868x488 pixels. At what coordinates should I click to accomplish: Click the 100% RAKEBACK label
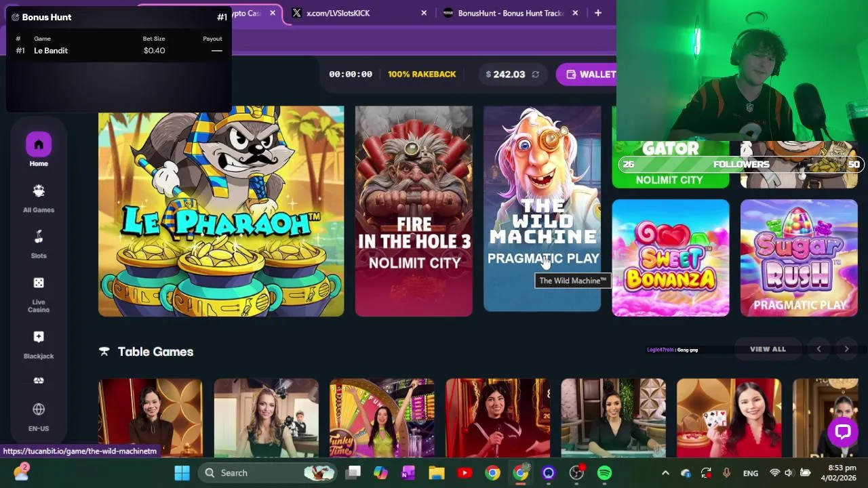422,75
